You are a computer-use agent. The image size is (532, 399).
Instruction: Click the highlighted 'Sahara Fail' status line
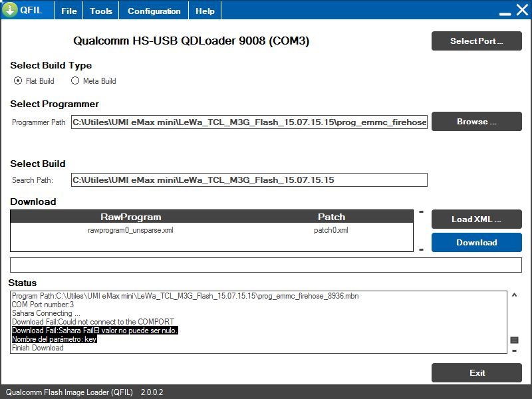click(x=94, y=331)
